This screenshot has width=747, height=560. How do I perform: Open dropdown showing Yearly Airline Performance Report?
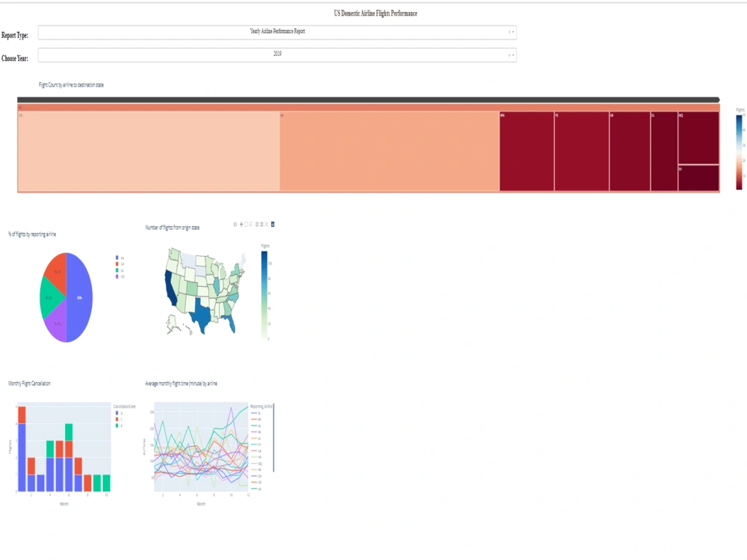(x=277, y=32)
